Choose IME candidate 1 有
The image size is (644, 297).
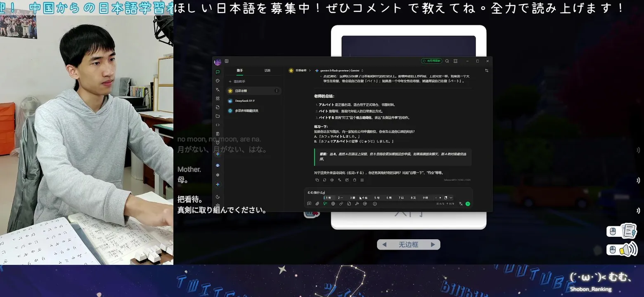coord(328,198)
